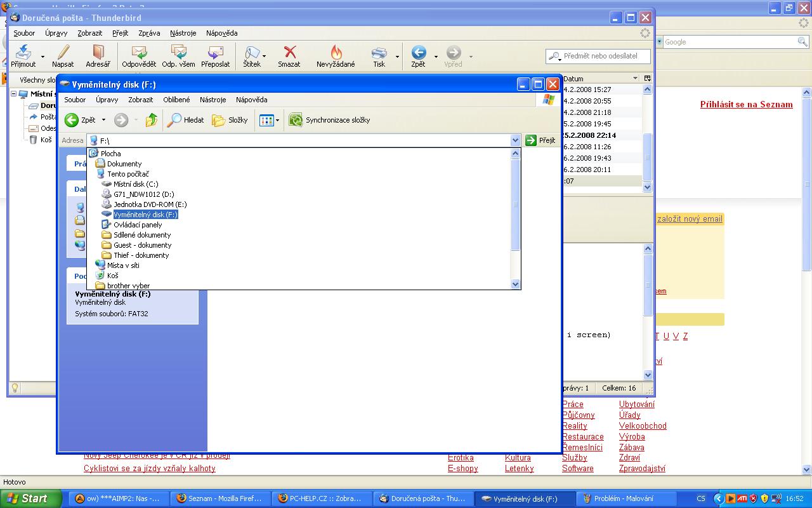This screenshot has width=812, height=508.
Task: Click the Up folder arrow icon
Action: pyautogui.click(x=151, y=120)
